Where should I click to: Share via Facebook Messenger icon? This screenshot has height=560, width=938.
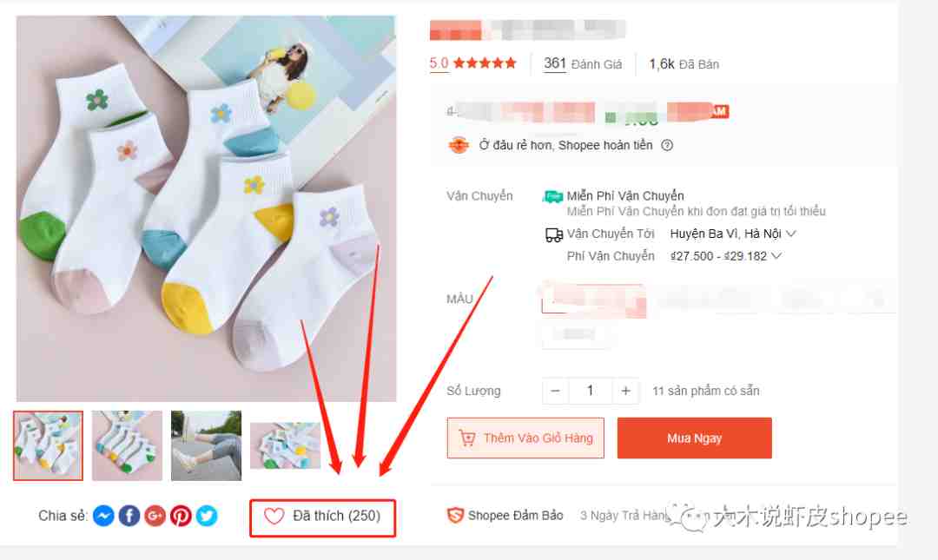pos(103,516)
